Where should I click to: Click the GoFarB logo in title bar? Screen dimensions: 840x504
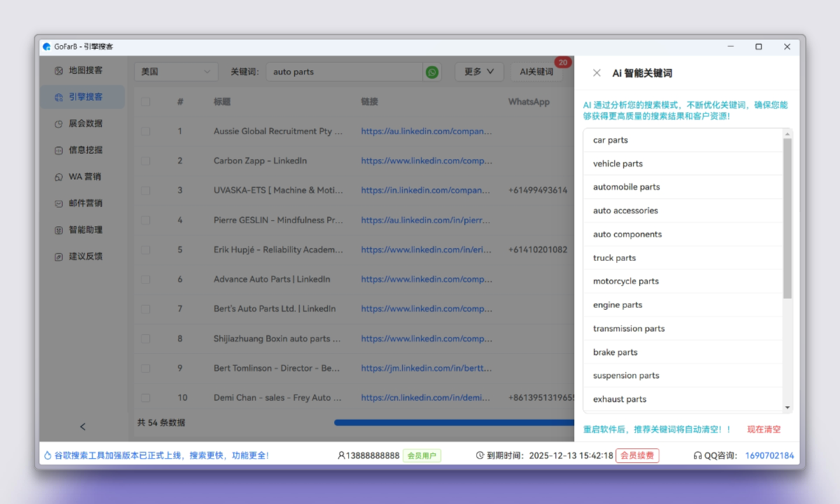47,47
